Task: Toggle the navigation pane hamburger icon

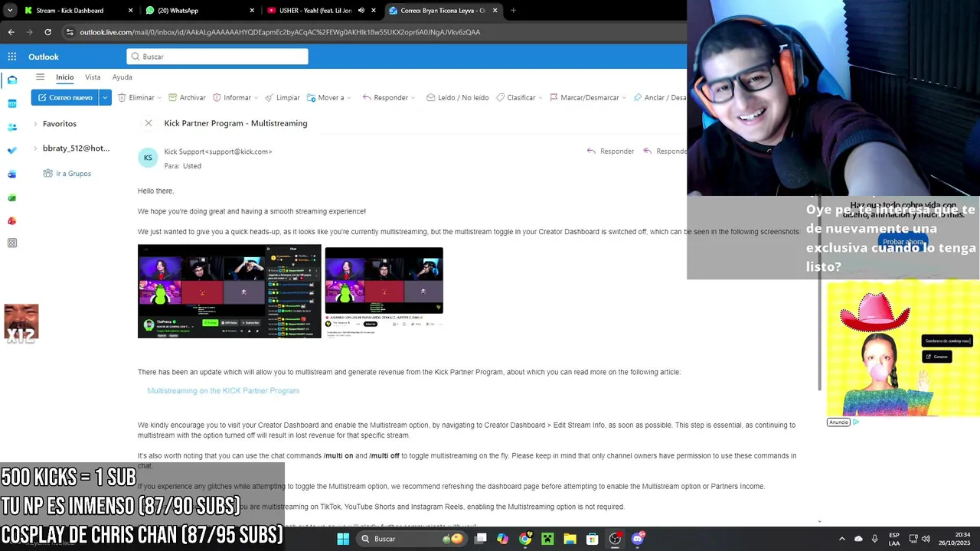Action: pos(40,77)
